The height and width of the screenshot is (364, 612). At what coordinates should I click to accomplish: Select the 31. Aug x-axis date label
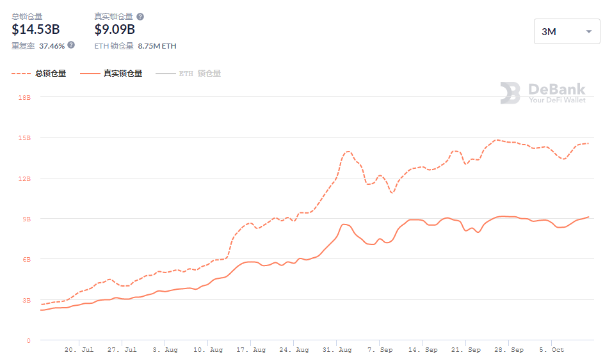338,350
